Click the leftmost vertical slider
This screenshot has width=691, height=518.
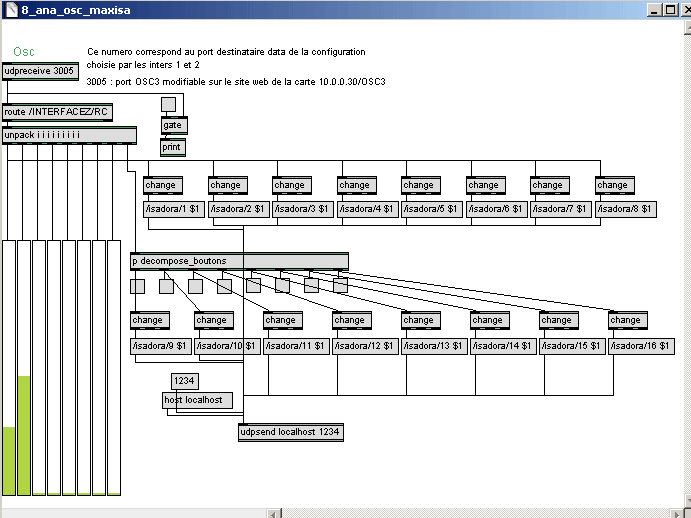tap(9, 400)
